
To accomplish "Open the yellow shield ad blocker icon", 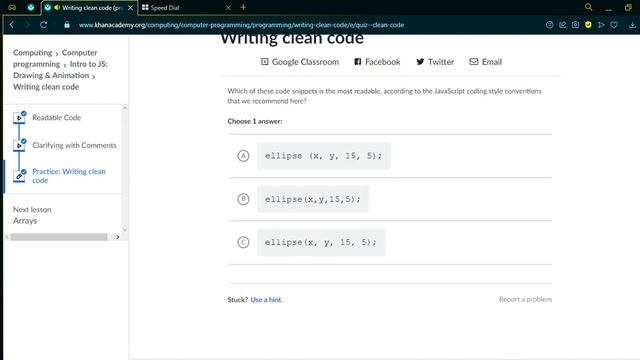I will coord(588,25).
